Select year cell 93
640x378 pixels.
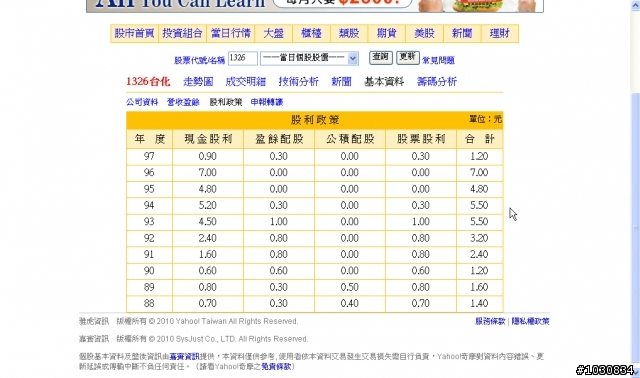tap(149, 222)
